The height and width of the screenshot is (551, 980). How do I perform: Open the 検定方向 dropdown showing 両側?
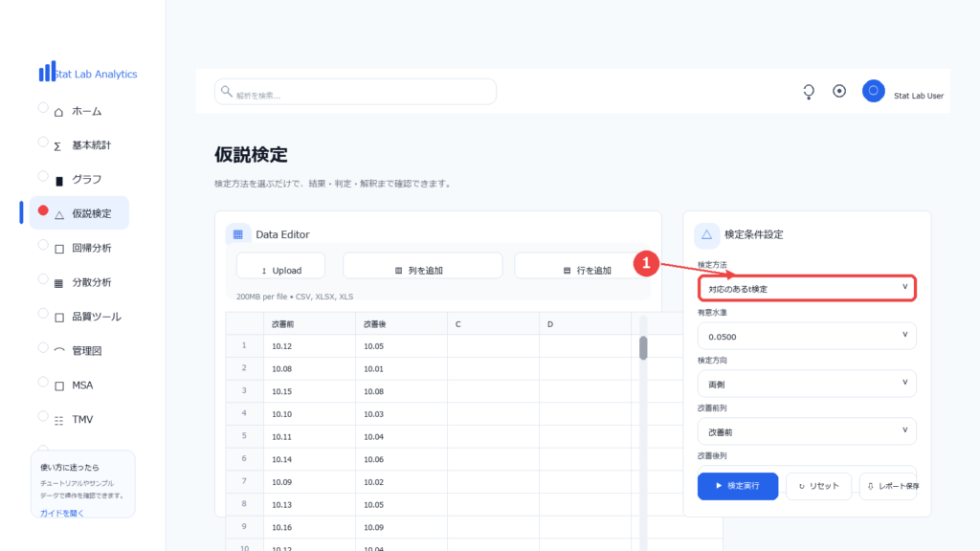click(x=807, y=384)
